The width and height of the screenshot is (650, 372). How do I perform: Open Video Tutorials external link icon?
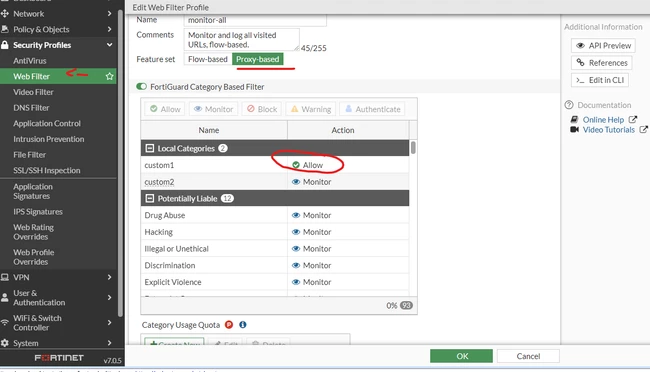coord(643,129)
